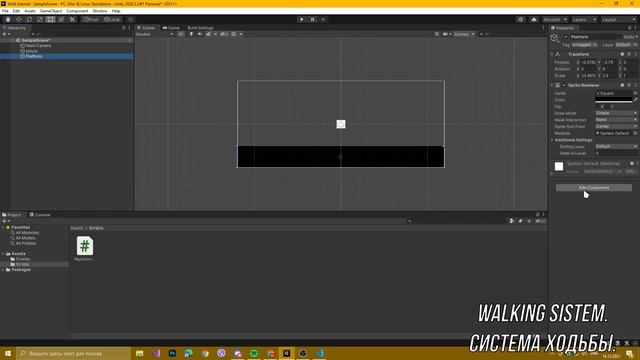This screenshot has height=360, width=640.
Task: Open Sprite Renderer color picker
Action: tap(613, 100)
